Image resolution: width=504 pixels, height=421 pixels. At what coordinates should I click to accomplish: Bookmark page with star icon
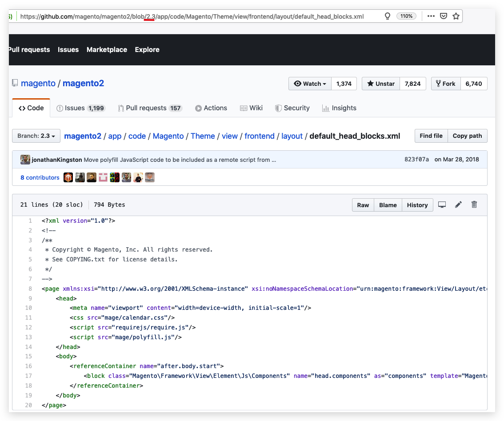(456, 16)
